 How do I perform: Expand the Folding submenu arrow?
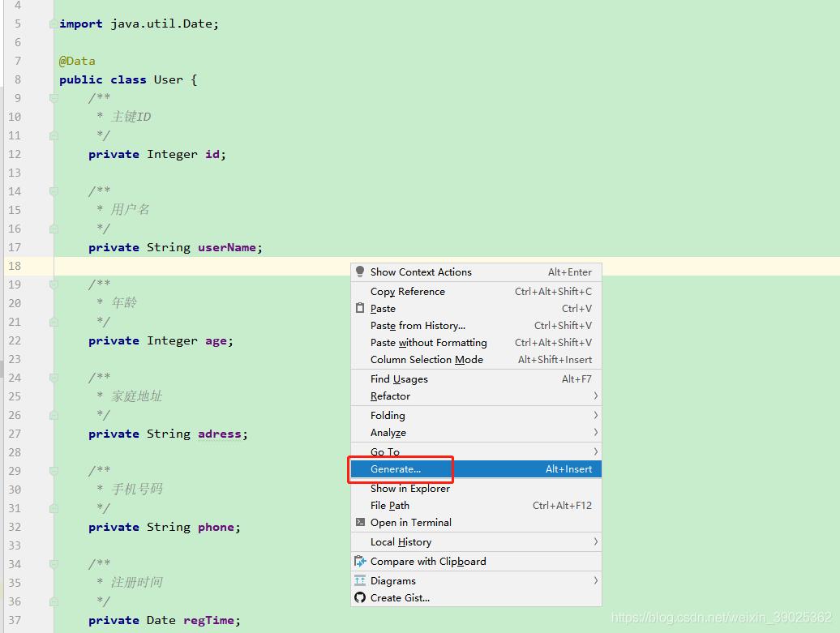(595, 415)
